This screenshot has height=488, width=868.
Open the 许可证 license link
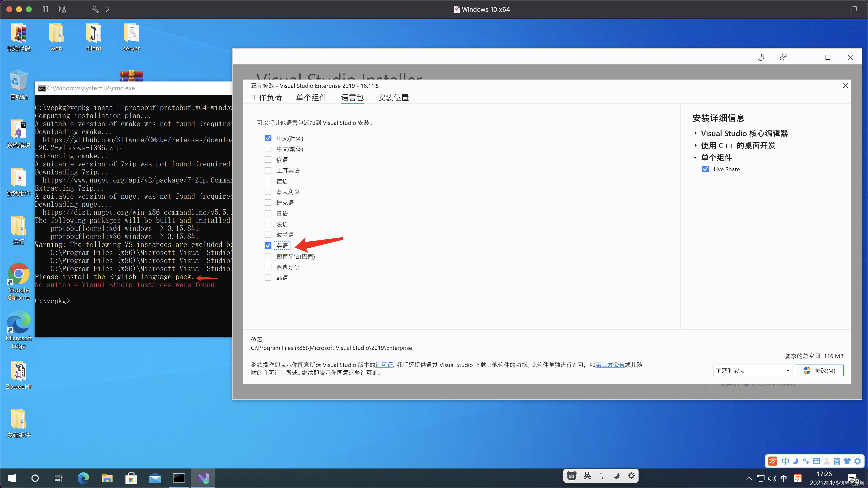[384, 365]
